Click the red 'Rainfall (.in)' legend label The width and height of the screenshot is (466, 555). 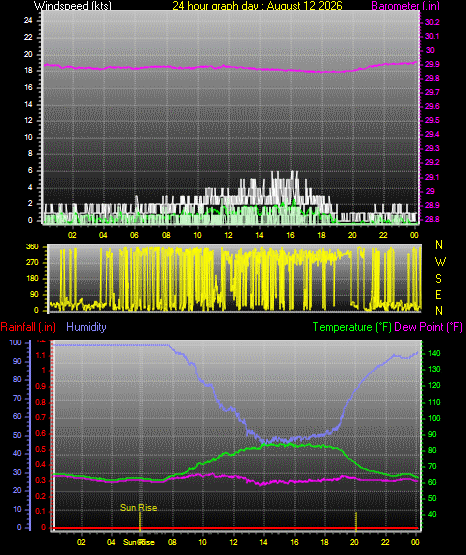coord(28,327)
